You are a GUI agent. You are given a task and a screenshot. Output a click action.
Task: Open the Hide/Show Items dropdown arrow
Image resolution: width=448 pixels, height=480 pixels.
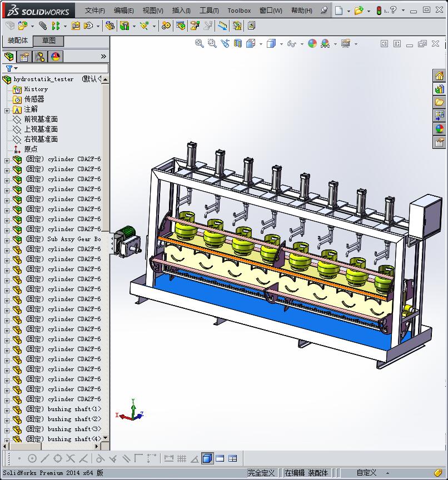[x=302, y=44]
